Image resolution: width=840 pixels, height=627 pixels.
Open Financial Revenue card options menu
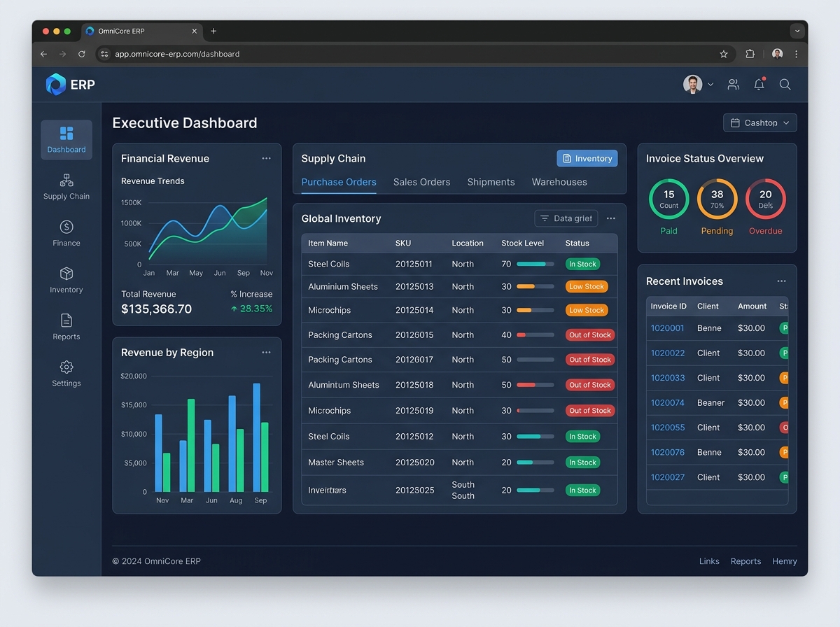pyautogui.click(x=266, y=158)
